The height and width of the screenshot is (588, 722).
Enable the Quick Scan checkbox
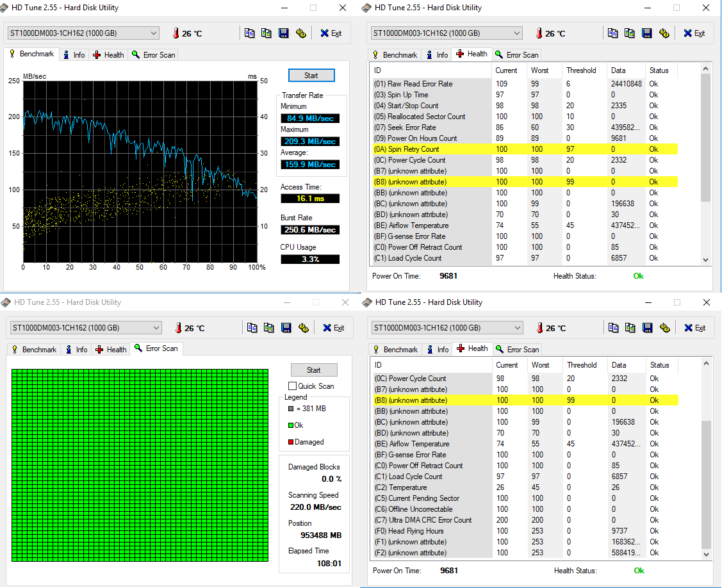tap(293, 386)
